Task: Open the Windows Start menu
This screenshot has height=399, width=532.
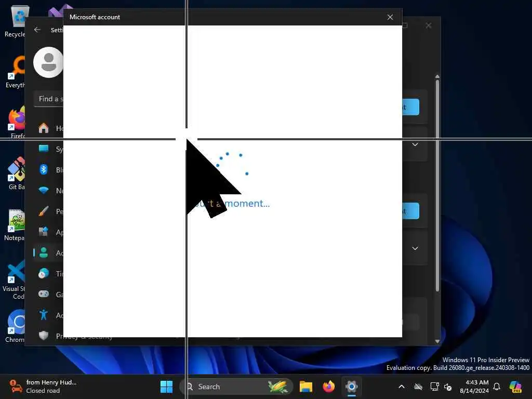Action: [x=166, y=387]
